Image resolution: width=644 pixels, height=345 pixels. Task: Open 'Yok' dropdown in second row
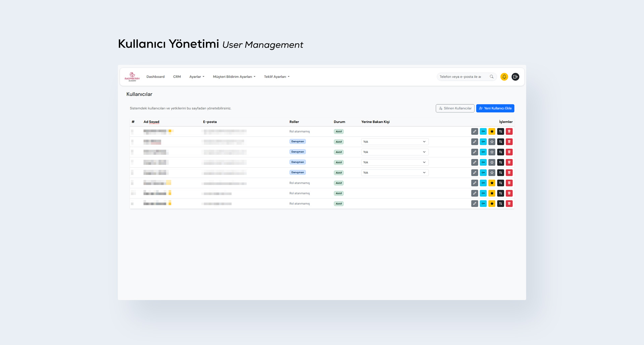pos(395,142)
